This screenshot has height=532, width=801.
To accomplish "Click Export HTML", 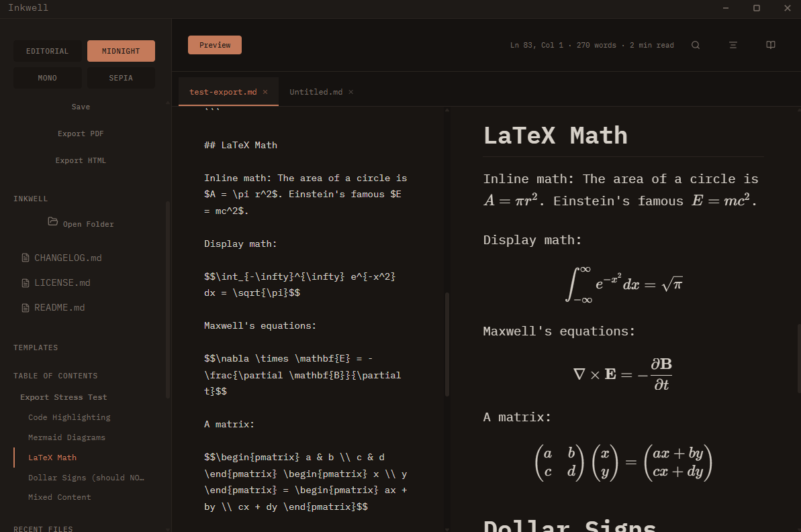I will pyautogui.click(x=81, y=160).
